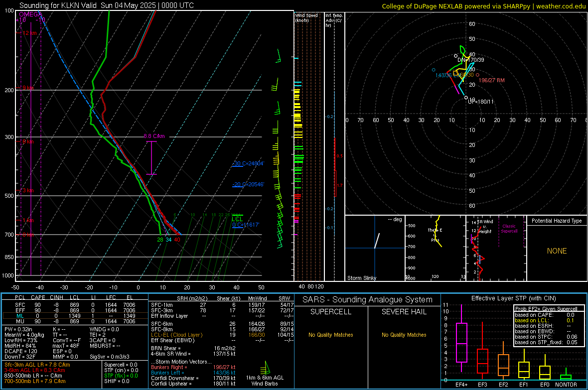Click the '9 km' height marker
The image size is (588, 390).
point(28,88)
